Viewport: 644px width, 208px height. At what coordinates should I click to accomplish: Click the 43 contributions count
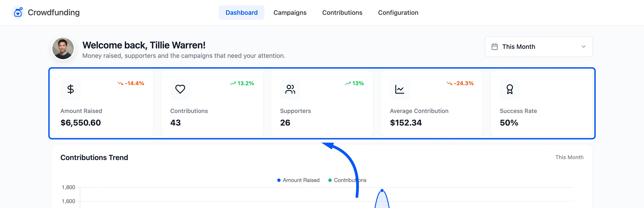pyautogui.click(x=175, y=123)
